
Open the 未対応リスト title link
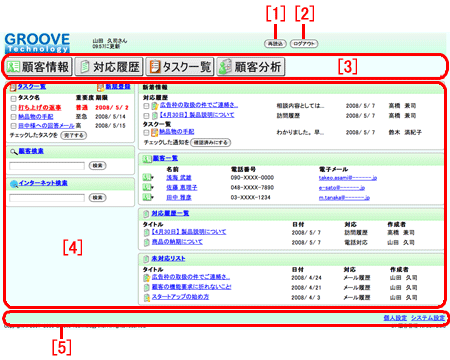(x=168, y=259)
